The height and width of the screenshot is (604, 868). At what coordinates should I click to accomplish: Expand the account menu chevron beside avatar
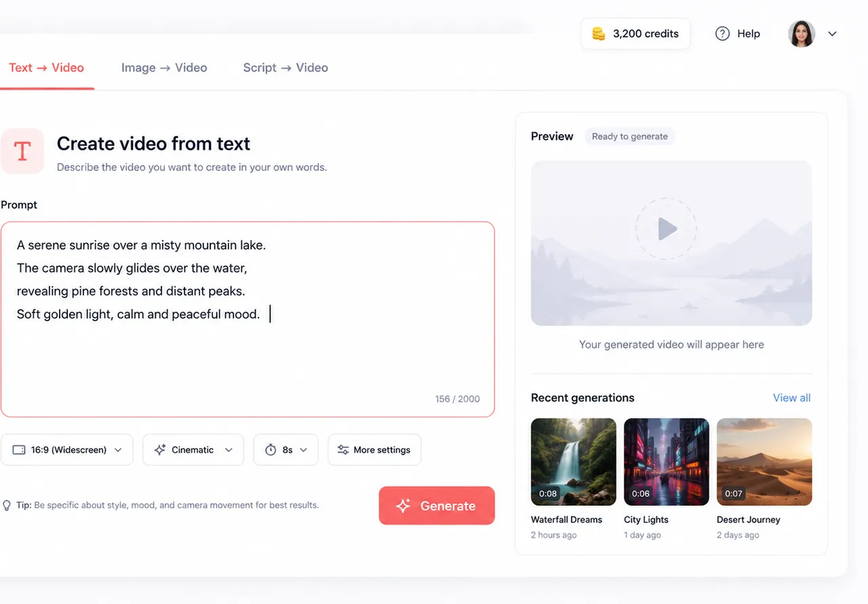point(833,34)
